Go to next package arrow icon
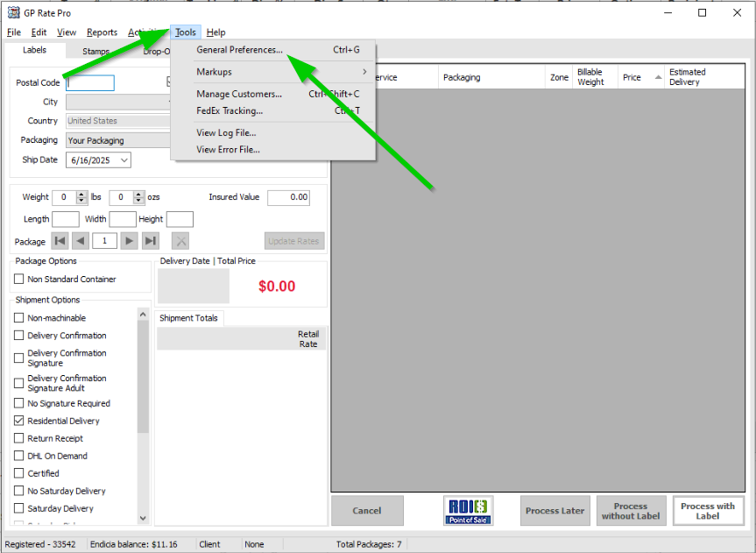756x553 pixels. pyautogui.click(x=129, y=240)
